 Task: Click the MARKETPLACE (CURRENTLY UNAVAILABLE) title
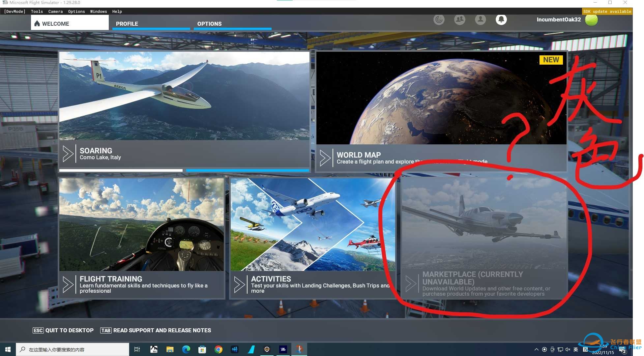(473, 278)
